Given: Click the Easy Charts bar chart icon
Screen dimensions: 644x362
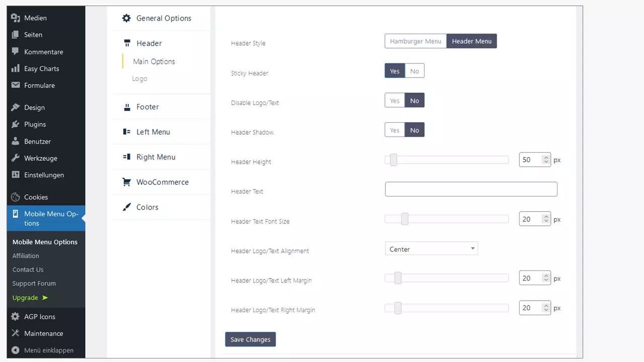Looking at the screenshot, I should (16, 68).
